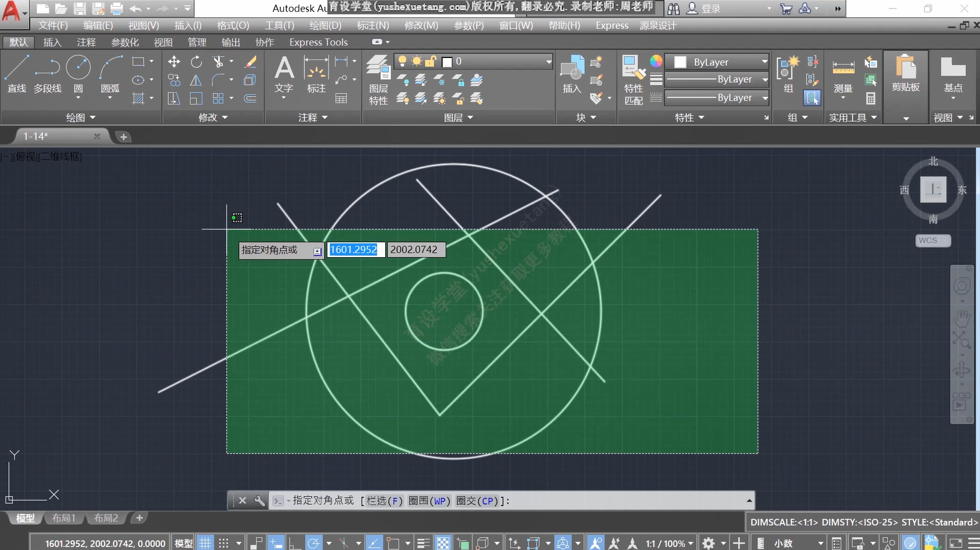
Task: Click the white layer color swatch
Action: coord(447,62)
